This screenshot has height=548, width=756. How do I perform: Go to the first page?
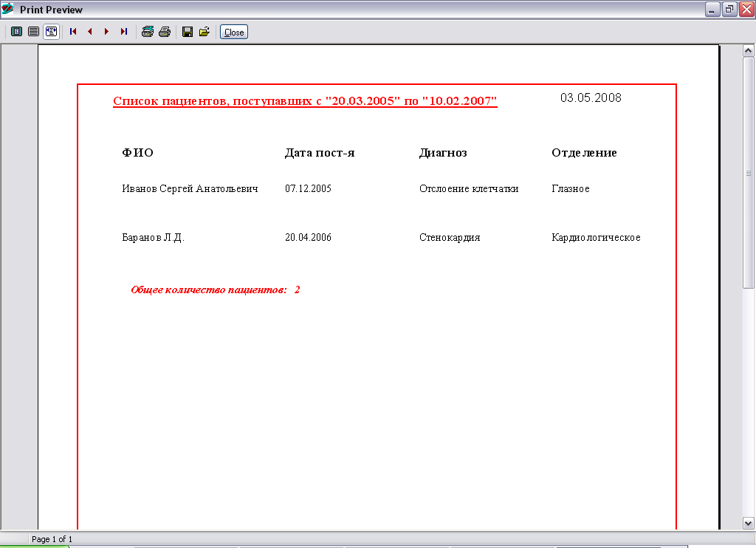pyautogui.click(x=73, y=32)
